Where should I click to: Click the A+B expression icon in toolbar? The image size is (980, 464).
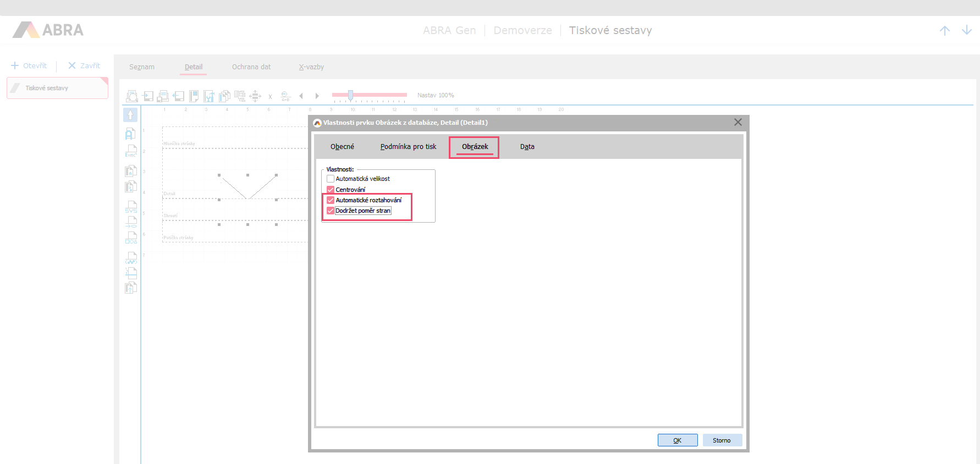tap(285, 96)
